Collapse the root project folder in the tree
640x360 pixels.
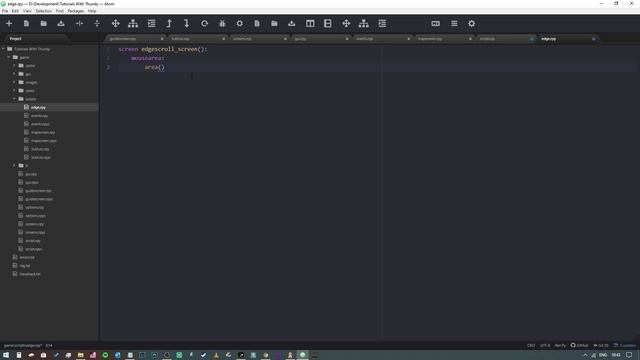[4, 49]
